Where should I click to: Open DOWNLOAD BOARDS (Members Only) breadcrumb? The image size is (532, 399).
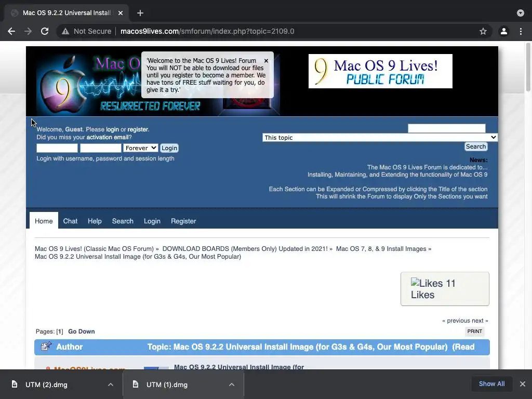tap(245, 249)
